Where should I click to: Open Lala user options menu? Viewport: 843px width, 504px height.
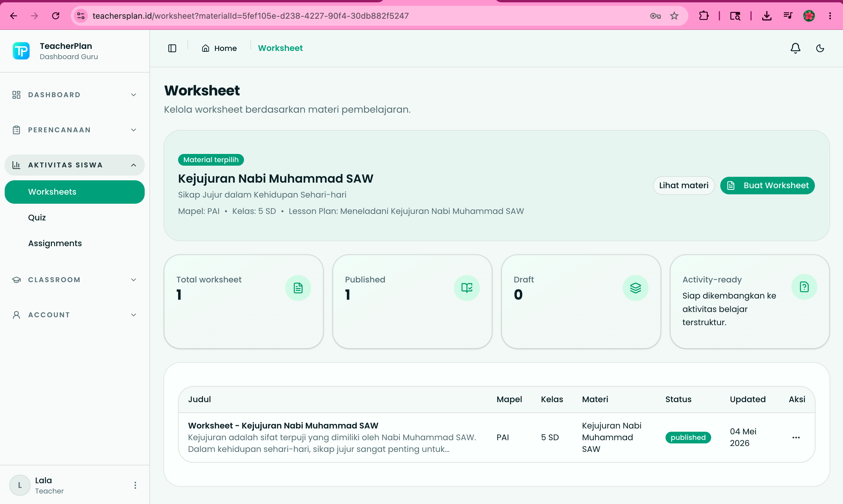(x=135, y=485)
